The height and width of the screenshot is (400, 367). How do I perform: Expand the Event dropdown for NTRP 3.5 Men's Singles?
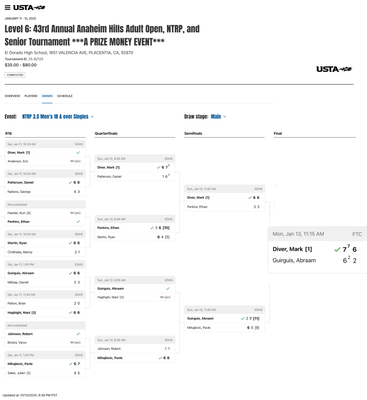click(58, 116)
